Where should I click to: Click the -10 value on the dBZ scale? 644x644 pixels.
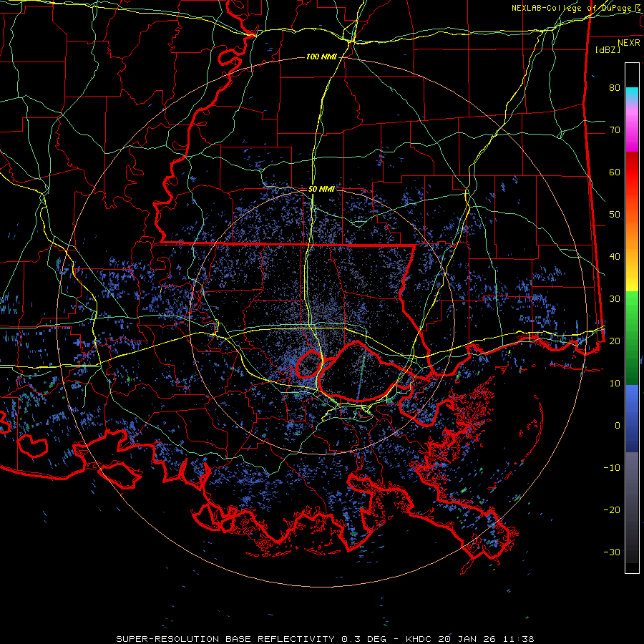coord(612,467)
